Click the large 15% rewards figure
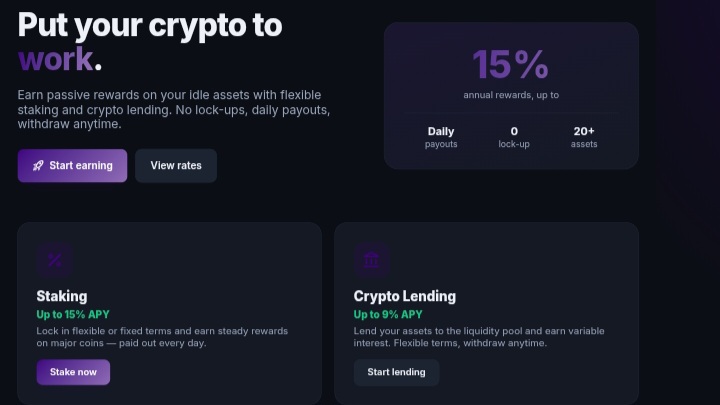Screen dimensions: 720x405 pyautogui.click(x=511, y=64)
